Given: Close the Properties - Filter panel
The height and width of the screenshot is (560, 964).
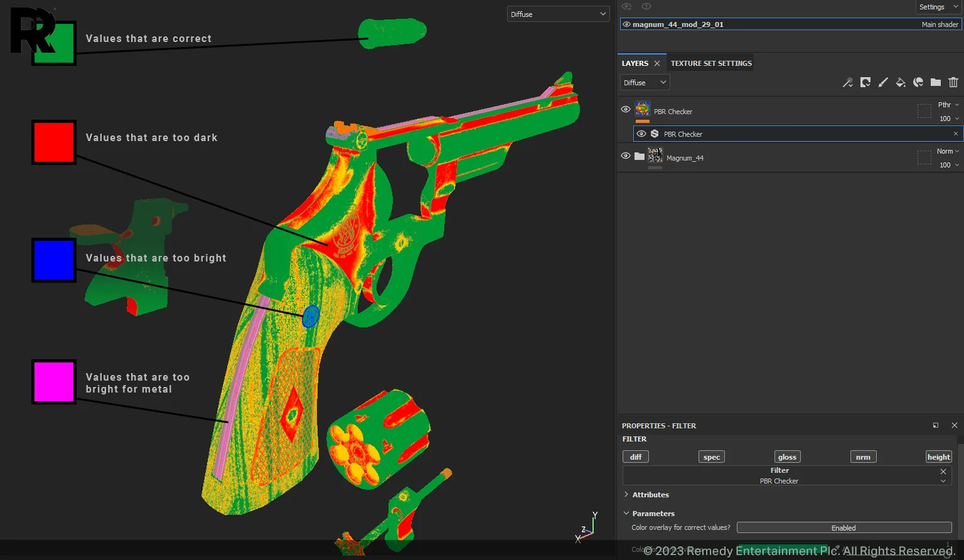Looking at the screenshot, I should point(955,425).
